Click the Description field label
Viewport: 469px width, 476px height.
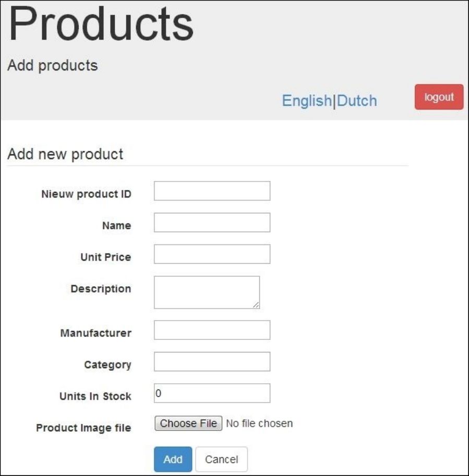[101, 289]
